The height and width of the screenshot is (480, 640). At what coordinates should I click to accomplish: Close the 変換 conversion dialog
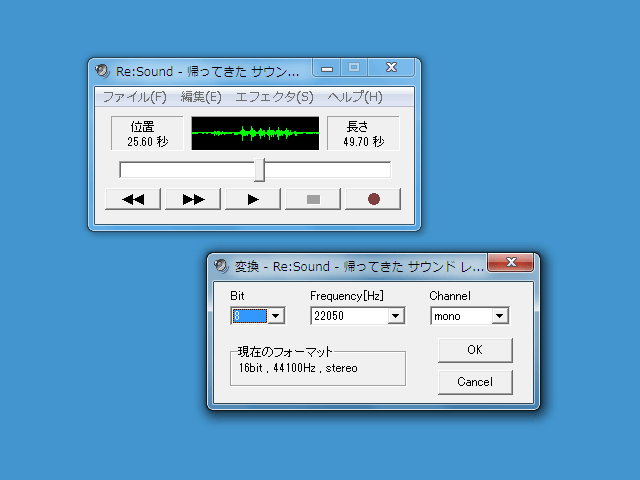pos(511,262)
